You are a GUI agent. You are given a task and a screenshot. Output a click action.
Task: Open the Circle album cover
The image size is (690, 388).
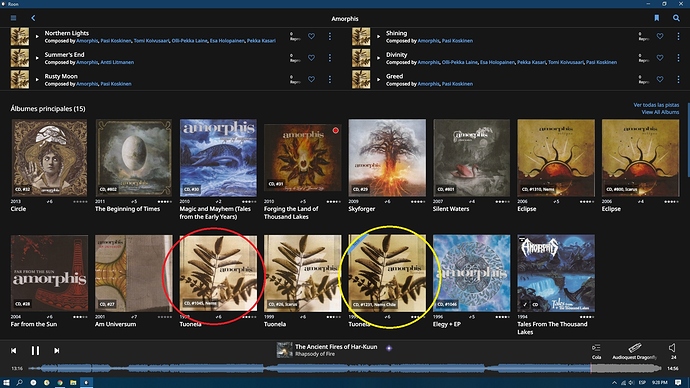49,158
